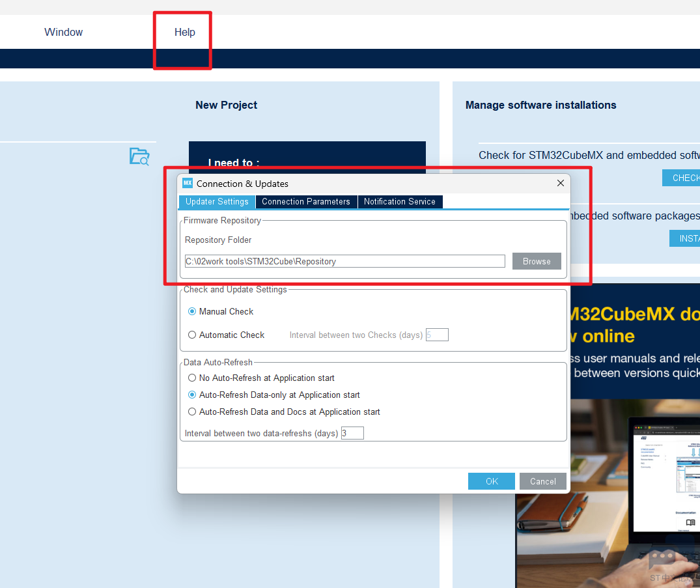The width and height of the screenshot is (700, 588).
Task: Click Browse to choose repository folder
Action: coord(537,261)
